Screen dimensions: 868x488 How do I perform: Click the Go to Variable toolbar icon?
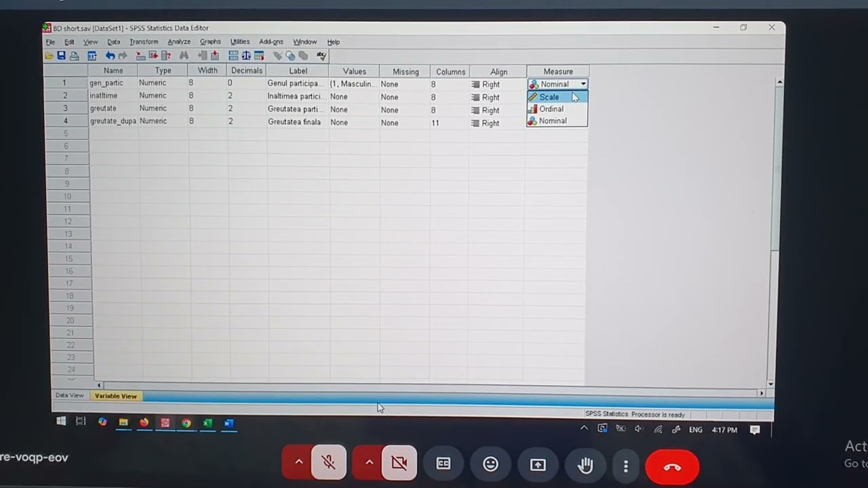(x=153, y=56)
